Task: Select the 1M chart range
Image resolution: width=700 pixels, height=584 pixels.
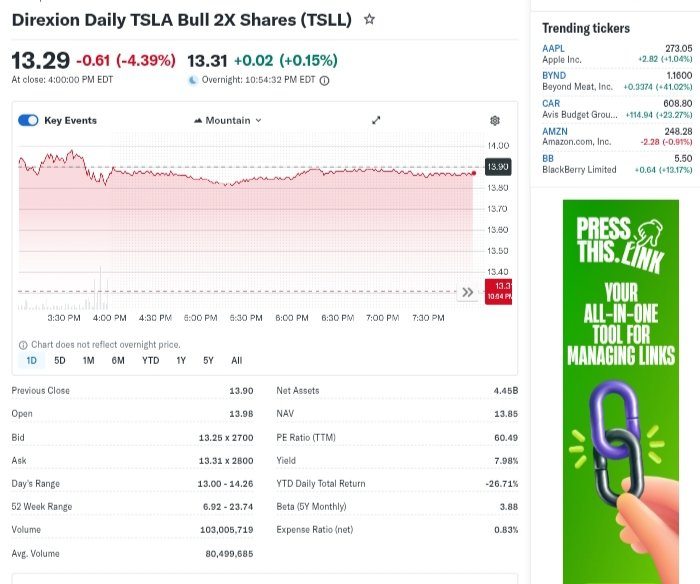Action: pos(88,360)
